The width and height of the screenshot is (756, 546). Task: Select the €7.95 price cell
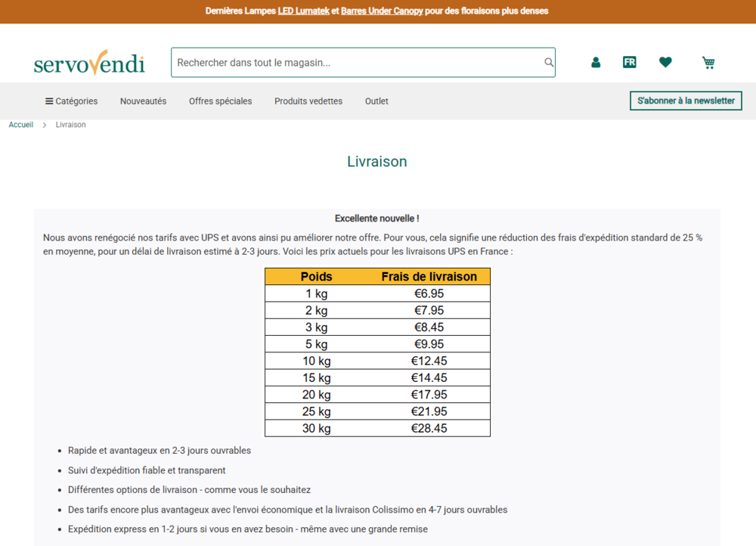429,310
